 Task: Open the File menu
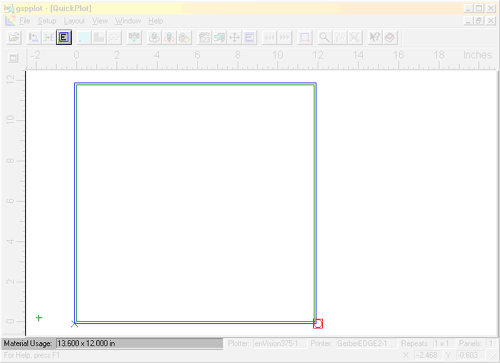point(25,21)
